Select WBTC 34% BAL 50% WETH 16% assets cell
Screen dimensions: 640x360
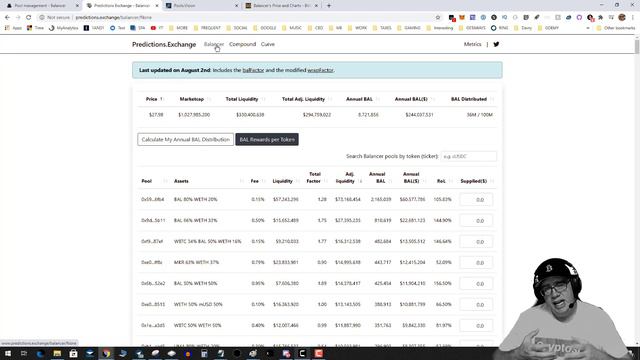pyautogui.click(x=207, y=242)
